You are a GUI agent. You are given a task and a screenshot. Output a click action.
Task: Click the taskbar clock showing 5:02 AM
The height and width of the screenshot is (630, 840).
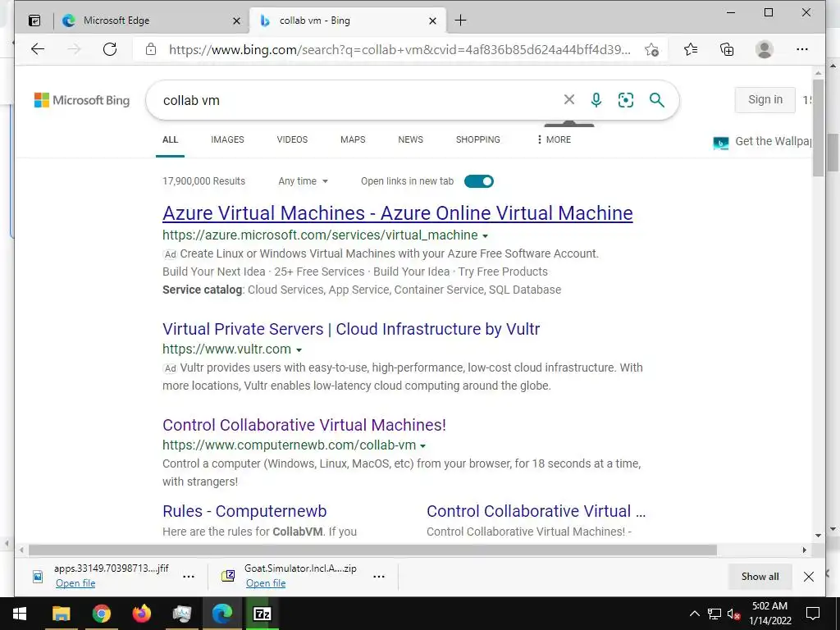point(769,614)
